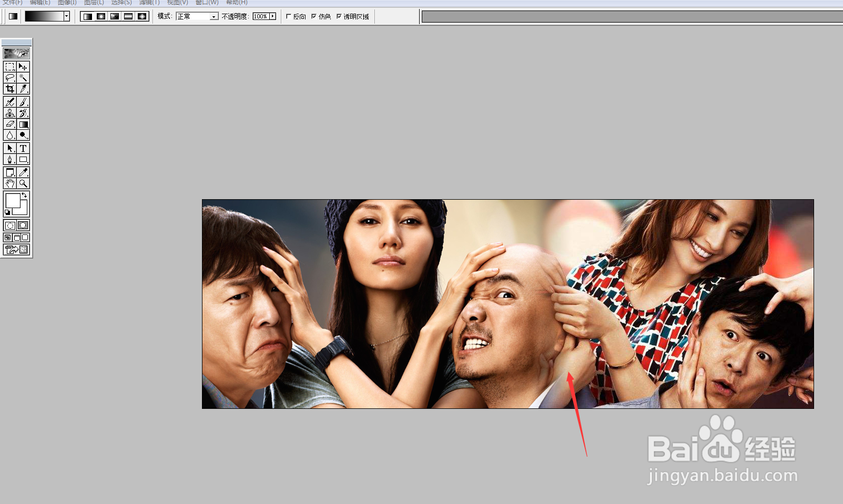843x504 pixels.
Task: Select the Pen tool
Action: (x=10, y=159)
